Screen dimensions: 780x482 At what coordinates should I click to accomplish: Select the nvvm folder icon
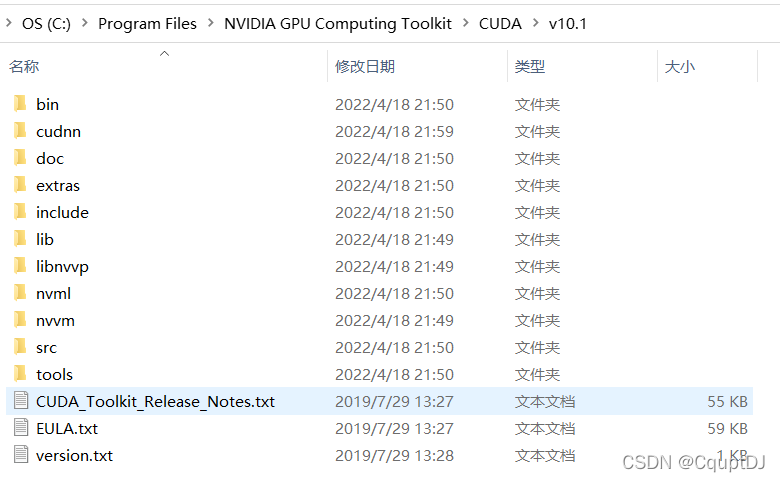(20, 320)
